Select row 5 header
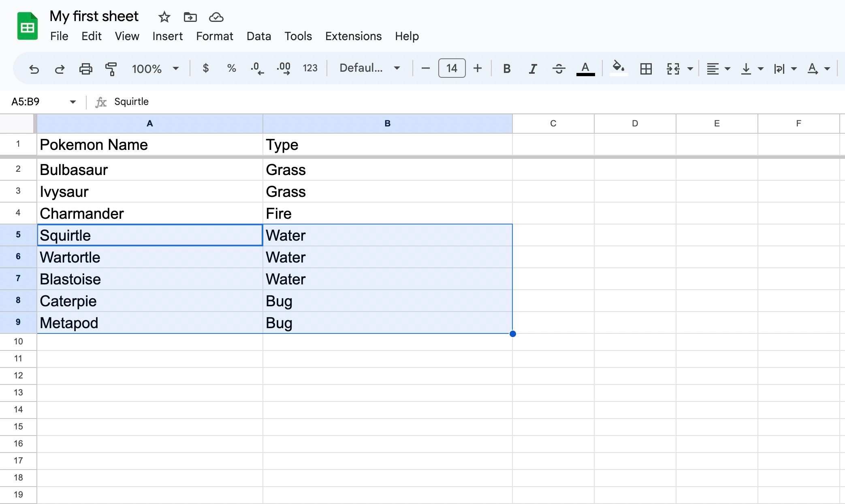This screenshot has height=504, width=845. click(x=18, y=235)
